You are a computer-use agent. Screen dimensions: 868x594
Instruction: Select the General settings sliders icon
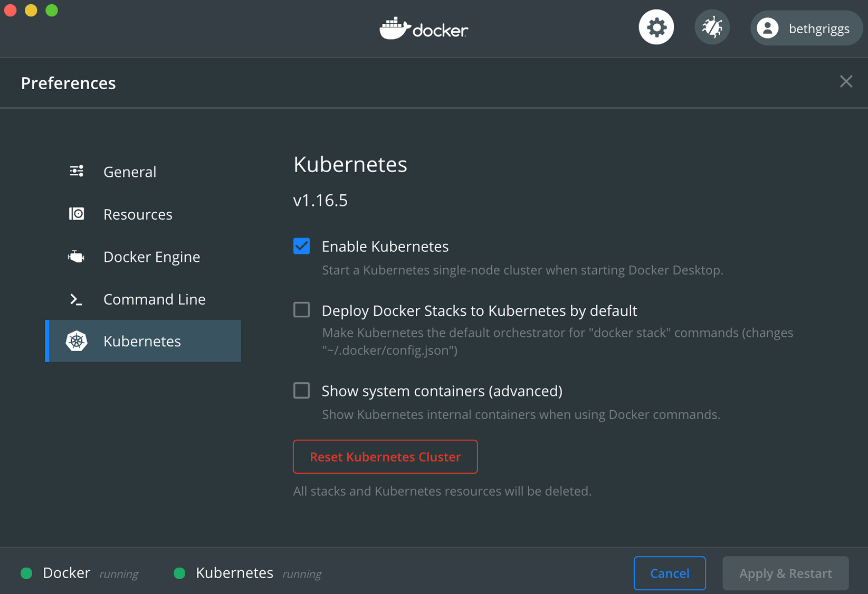coord(77,171)
